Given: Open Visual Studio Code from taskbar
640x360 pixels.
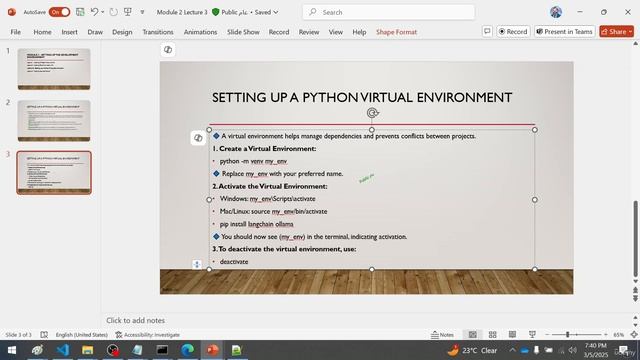Looking at the screenshot, I should tap(63, 350).
